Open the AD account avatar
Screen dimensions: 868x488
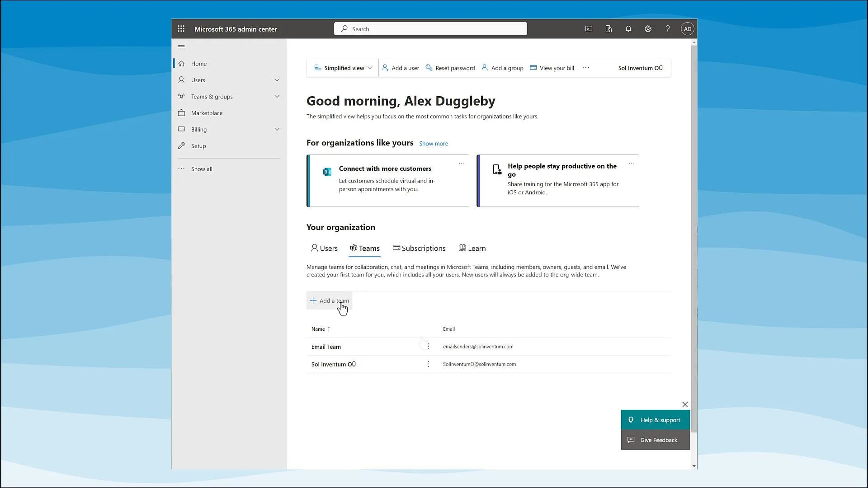(687, 28)
